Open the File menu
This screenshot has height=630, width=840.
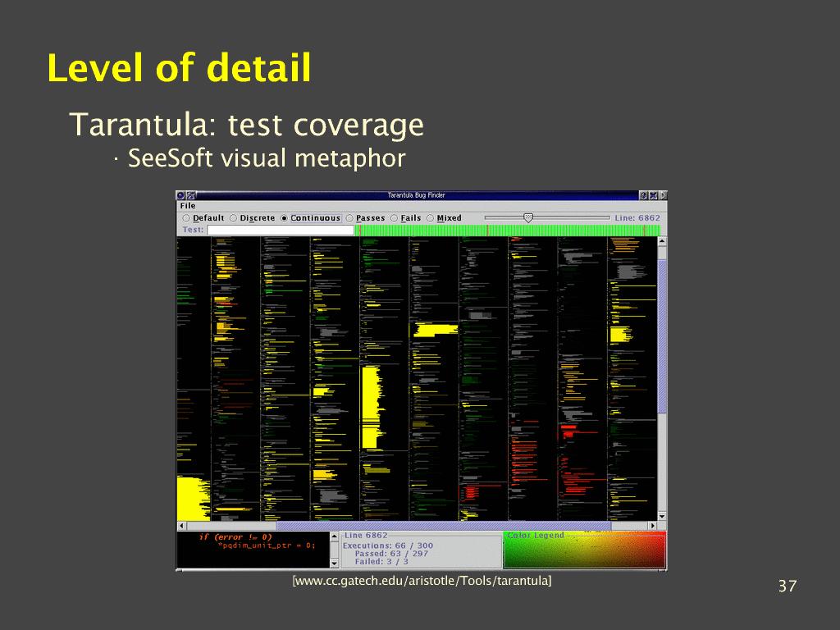(x=188, y=206)
